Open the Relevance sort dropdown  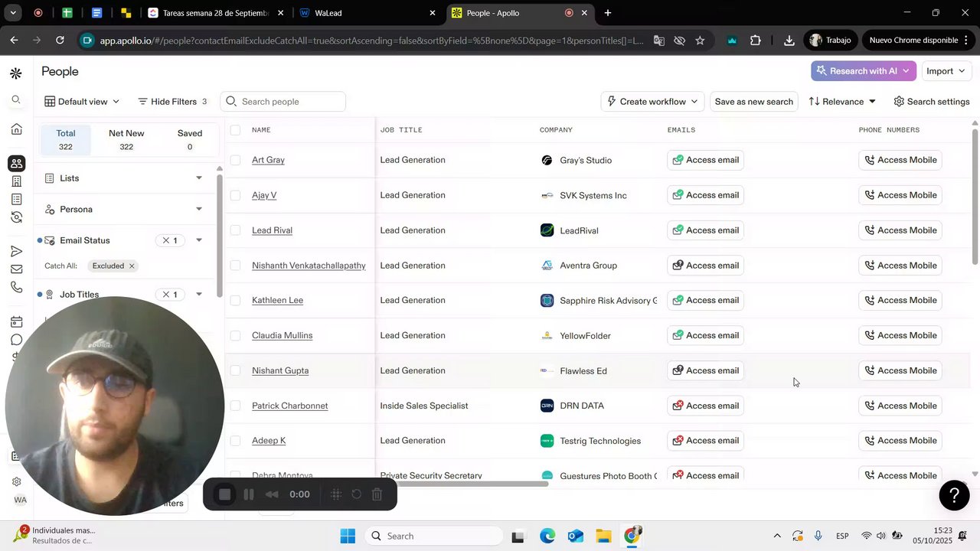(841, 102)
